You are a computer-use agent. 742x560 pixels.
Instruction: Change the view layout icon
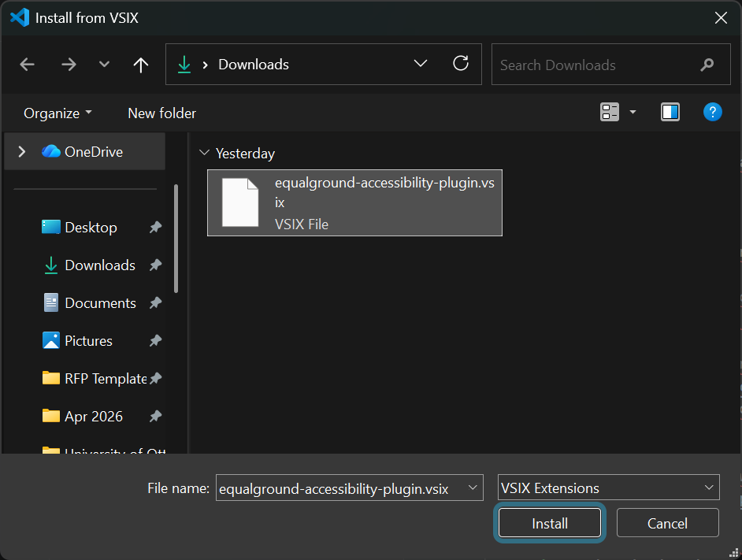(610, 112)
